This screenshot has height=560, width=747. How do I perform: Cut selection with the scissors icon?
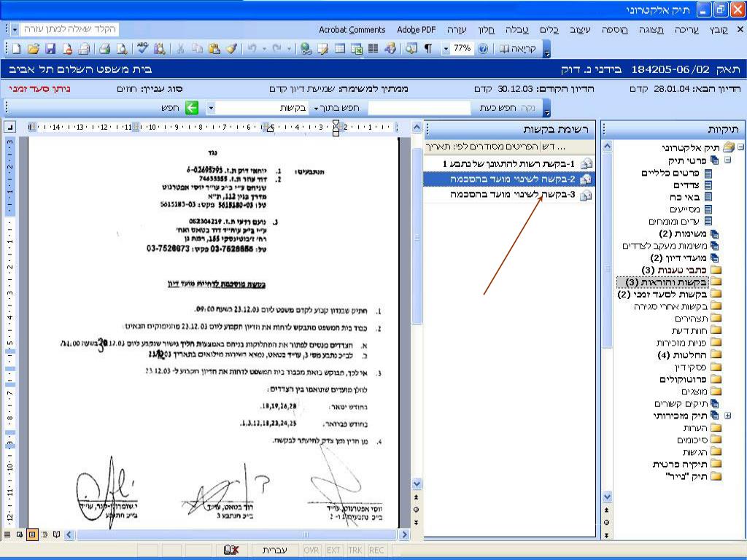tap(180, 49)
